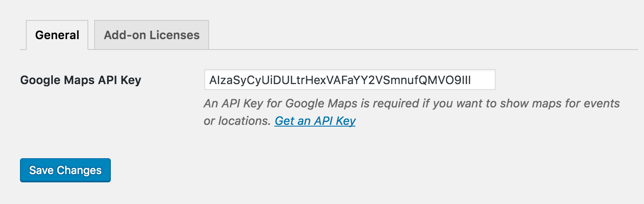Place cursor in the AIzaSy key text box
The height and width of the screenshot is (204, 644).
click(349, 80)
